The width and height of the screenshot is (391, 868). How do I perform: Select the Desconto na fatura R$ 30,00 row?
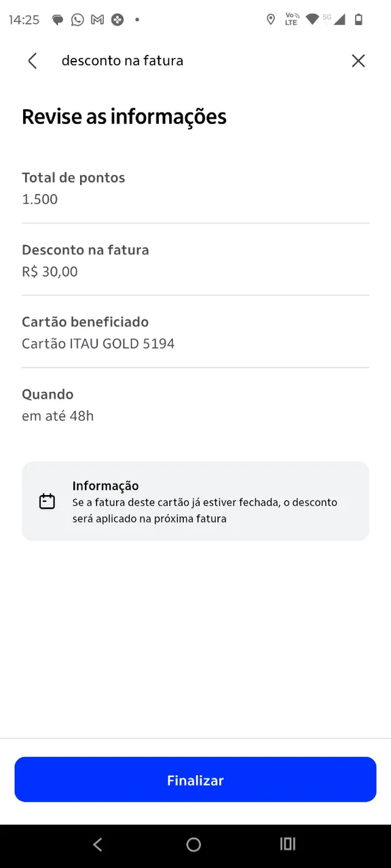click(195, 260)
